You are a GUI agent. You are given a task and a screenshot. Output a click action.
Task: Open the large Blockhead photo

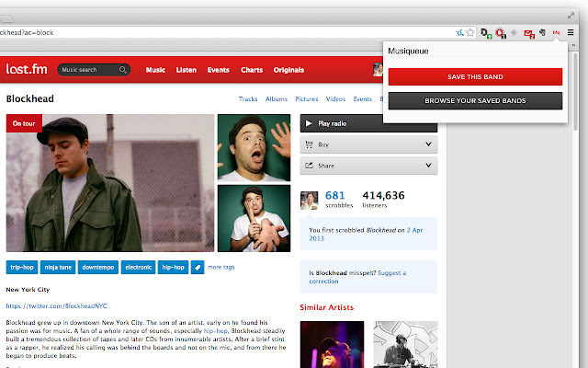tap(110, 183)
